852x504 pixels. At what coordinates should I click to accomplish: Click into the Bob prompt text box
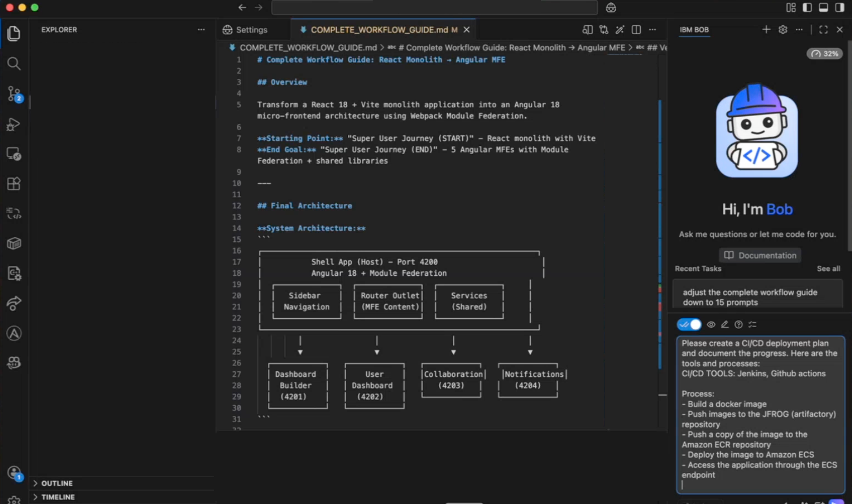coord(760,414)
